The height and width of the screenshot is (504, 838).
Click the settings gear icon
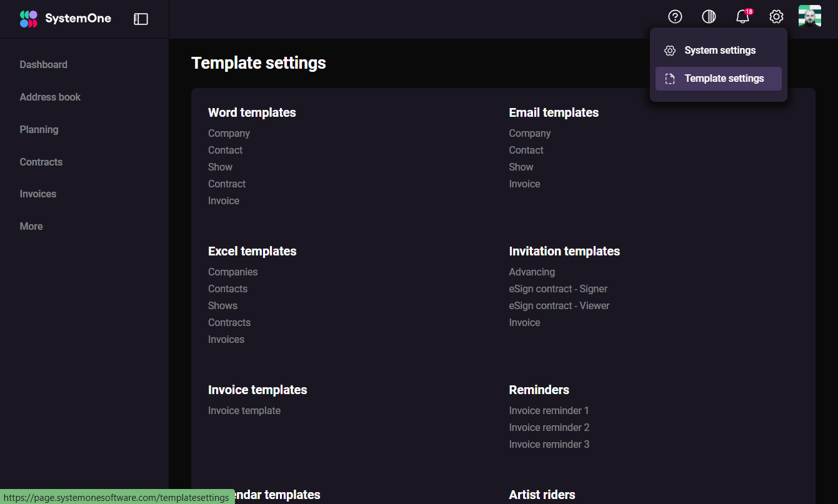pos(776,16)
